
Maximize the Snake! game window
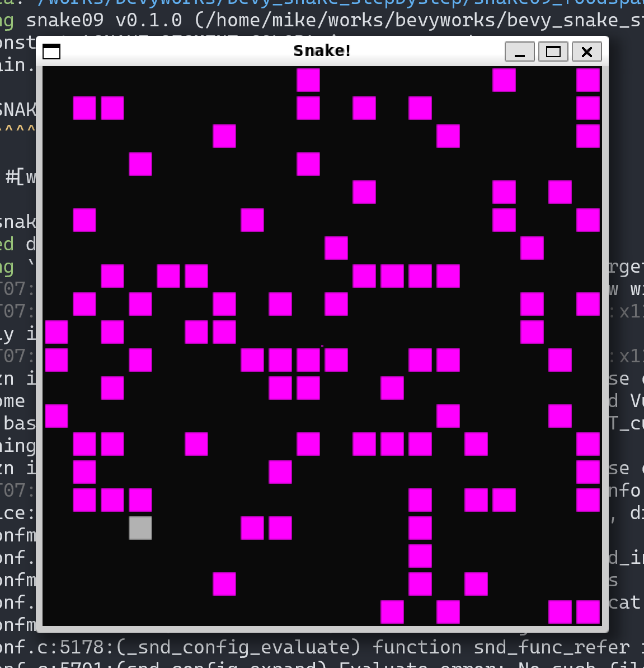(553, 52)
